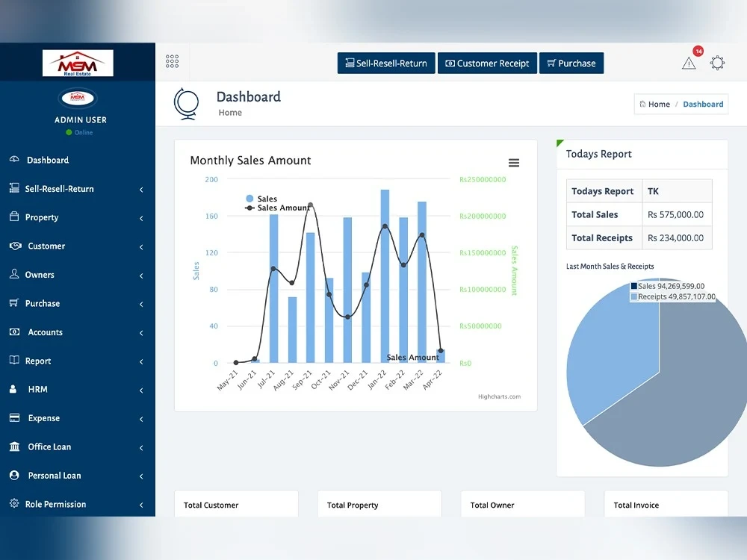747x560 pixels.
Task: Click the Property sidebar icon
Action: [x=14, y=217]
